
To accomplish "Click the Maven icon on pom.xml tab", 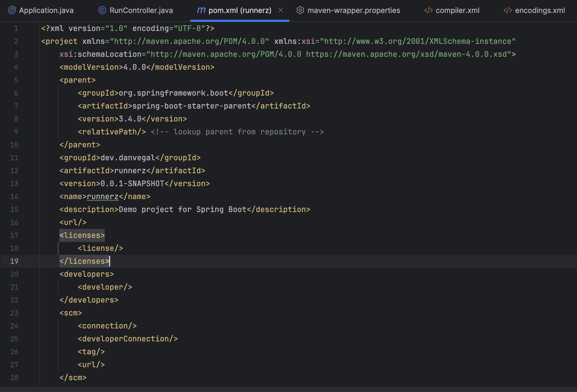I will click(x=201, y=10).
